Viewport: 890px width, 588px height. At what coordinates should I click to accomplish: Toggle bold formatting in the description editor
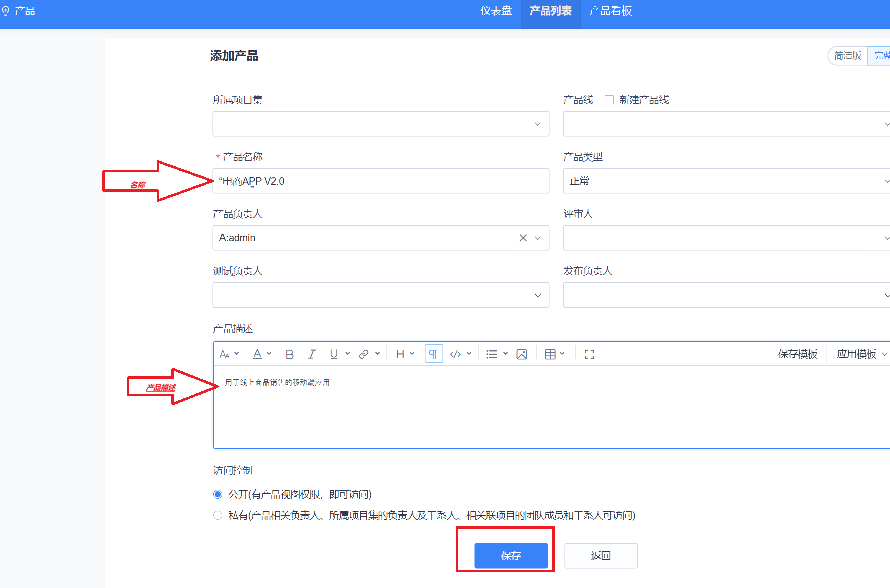point(289,354)
